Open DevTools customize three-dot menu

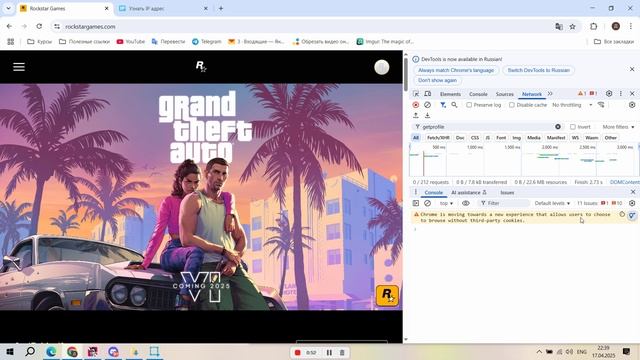pos(621,94)
